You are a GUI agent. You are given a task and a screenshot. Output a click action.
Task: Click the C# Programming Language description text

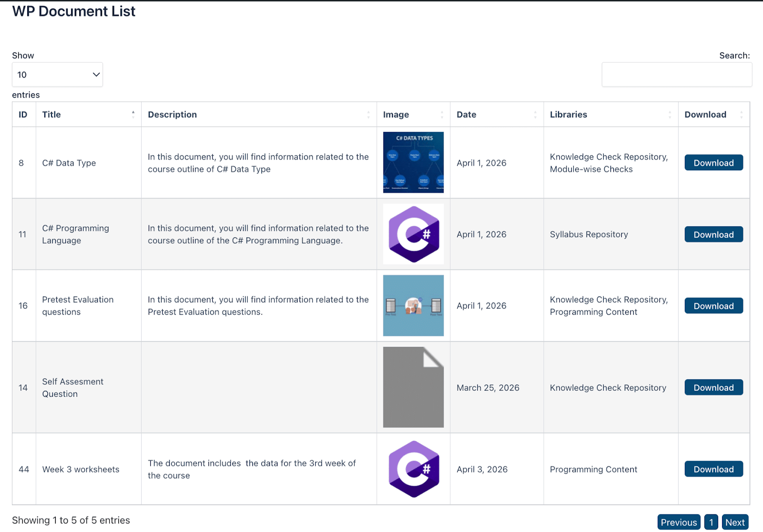(258, 234)
